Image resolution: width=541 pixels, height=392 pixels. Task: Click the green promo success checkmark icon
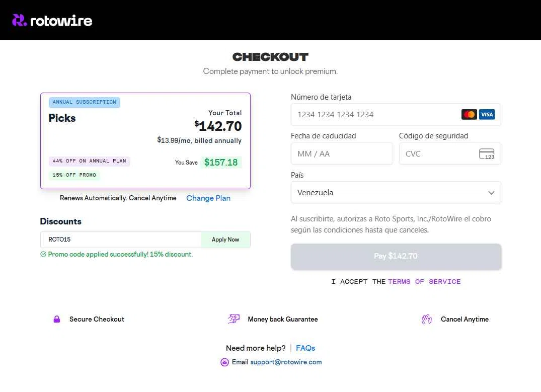coord(43,254)
